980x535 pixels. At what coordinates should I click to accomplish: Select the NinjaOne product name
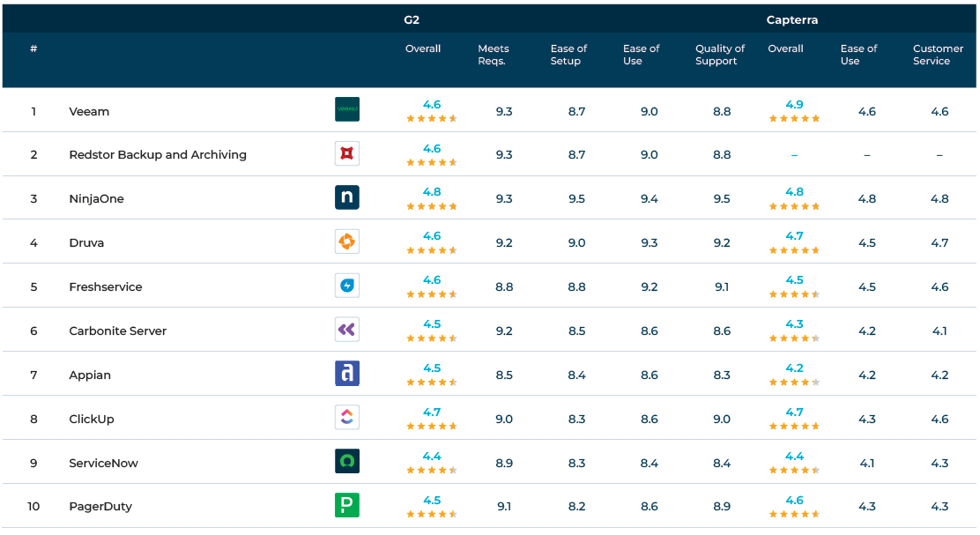(x=96, y=198)
